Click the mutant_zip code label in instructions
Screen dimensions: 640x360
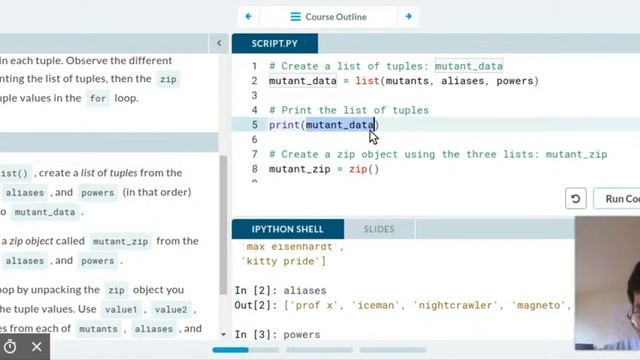click(120, 242)
